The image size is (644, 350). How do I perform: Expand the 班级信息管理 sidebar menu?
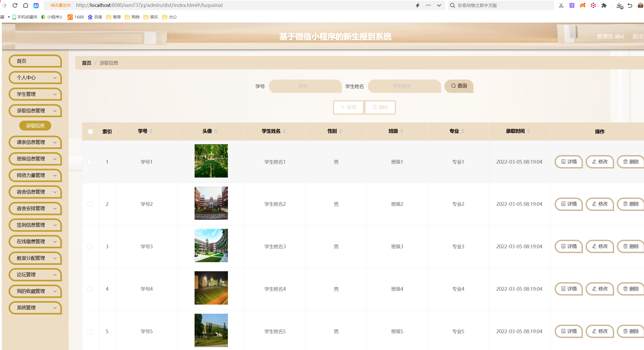coord(35,159)
